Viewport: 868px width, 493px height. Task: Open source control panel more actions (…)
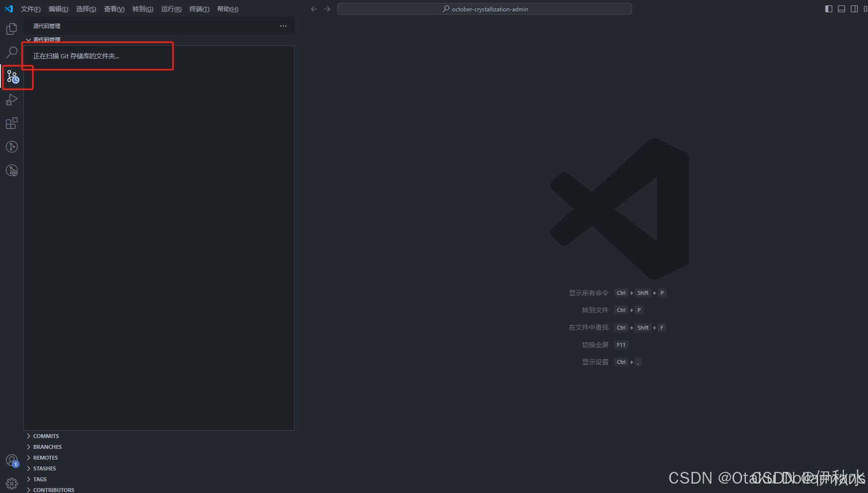coord(283,26)
